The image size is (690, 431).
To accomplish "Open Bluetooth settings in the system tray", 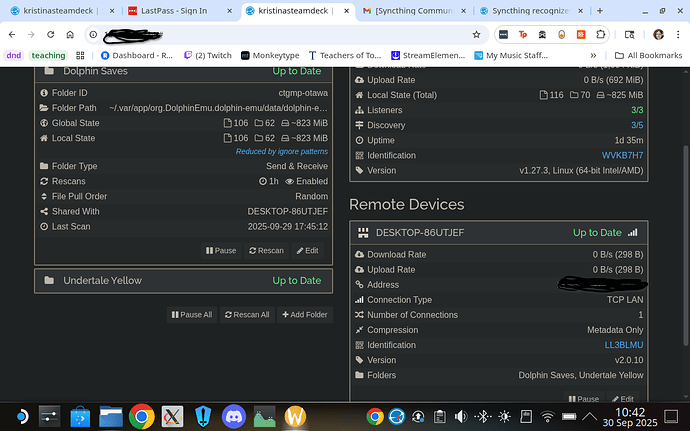I will coord(483,416).
